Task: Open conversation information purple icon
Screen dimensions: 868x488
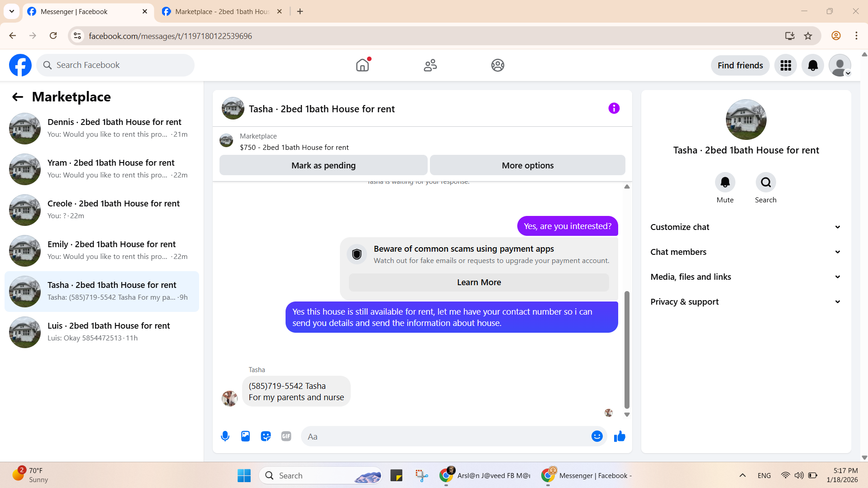Action: 614,108
